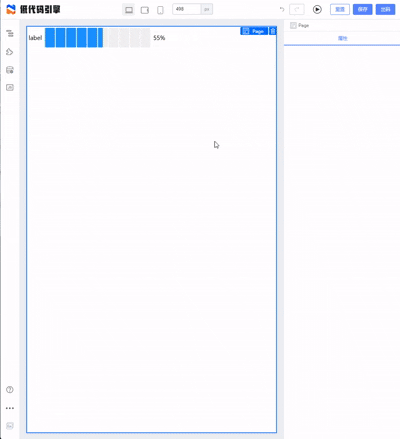This screenshot has width=400, height=439.
Task: Click the export code button
Action: [385, 9]
